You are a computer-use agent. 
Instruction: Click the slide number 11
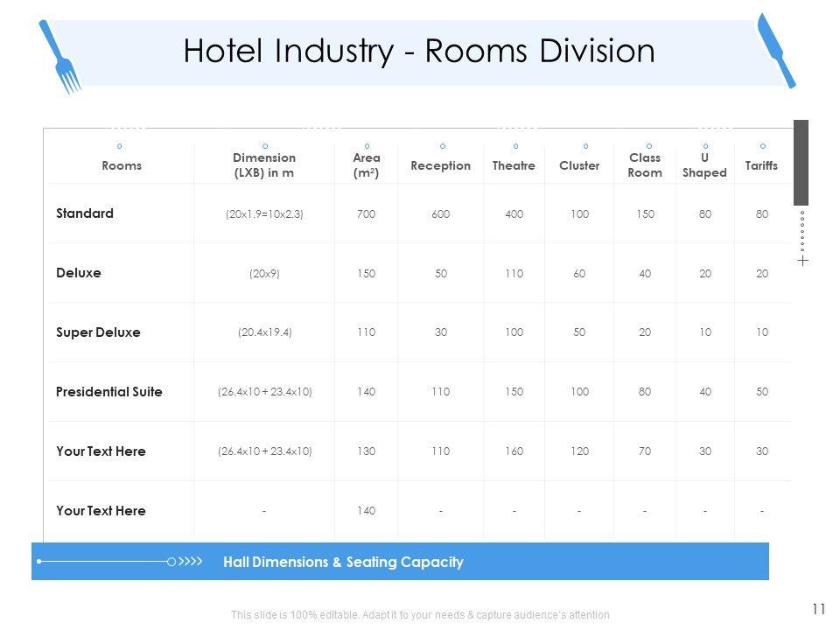tap(819, 608)
